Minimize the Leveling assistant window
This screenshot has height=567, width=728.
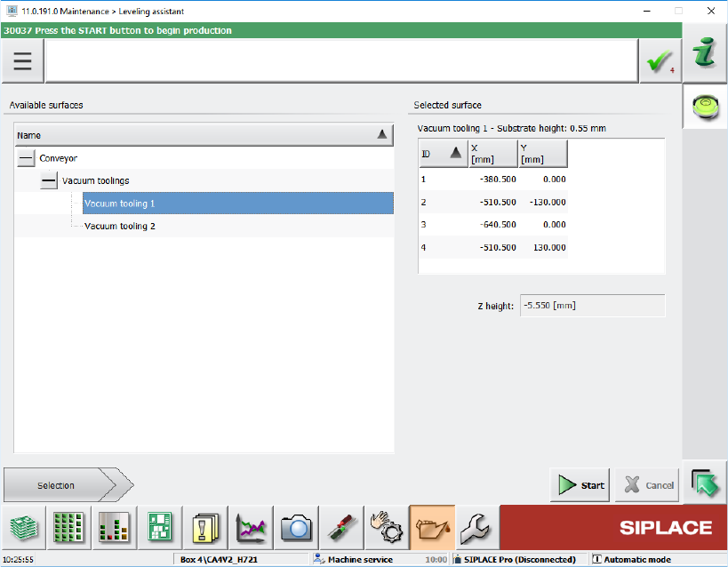pos(647,12)
